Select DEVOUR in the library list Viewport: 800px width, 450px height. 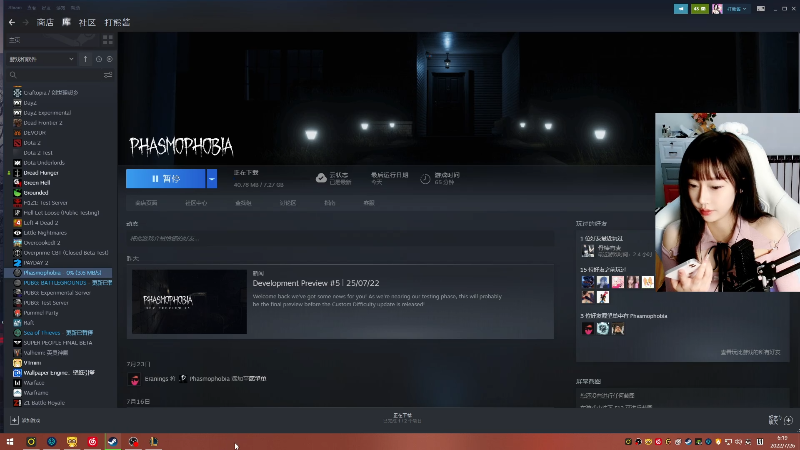click(34, 133)
